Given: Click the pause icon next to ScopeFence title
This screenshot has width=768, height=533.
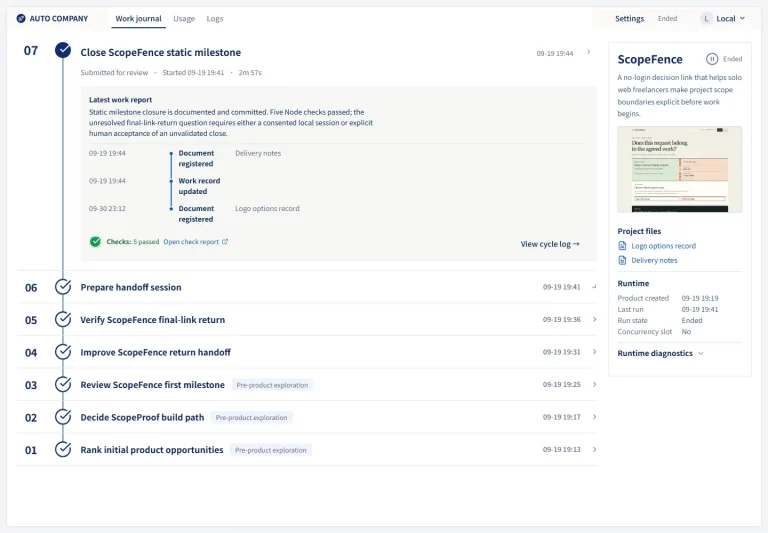Looking at the screenshot, I should [712, 59].
